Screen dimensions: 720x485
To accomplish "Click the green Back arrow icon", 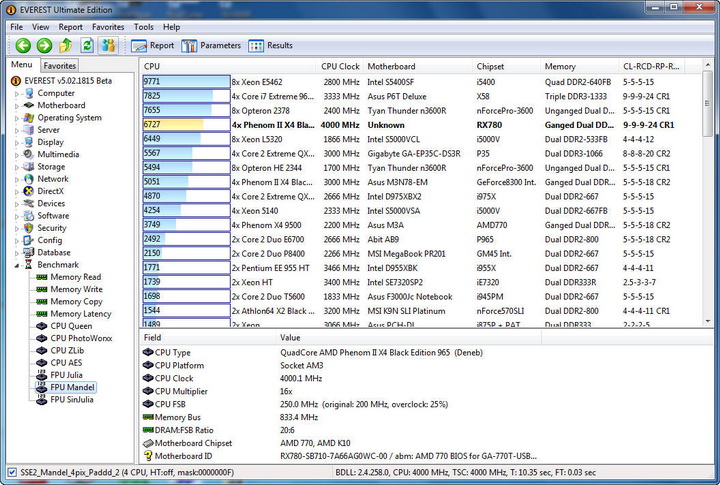I will click(23, 45).
